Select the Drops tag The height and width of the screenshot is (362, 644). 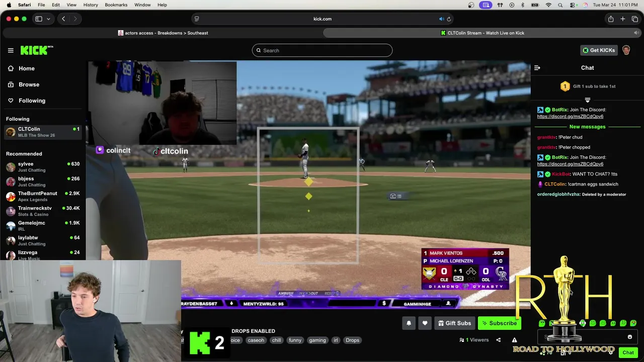(352, 340)
